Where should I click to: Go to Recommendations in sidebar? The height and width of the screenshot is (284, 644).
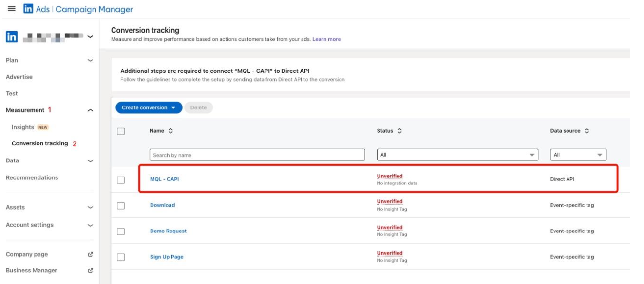tap(32, 178)
